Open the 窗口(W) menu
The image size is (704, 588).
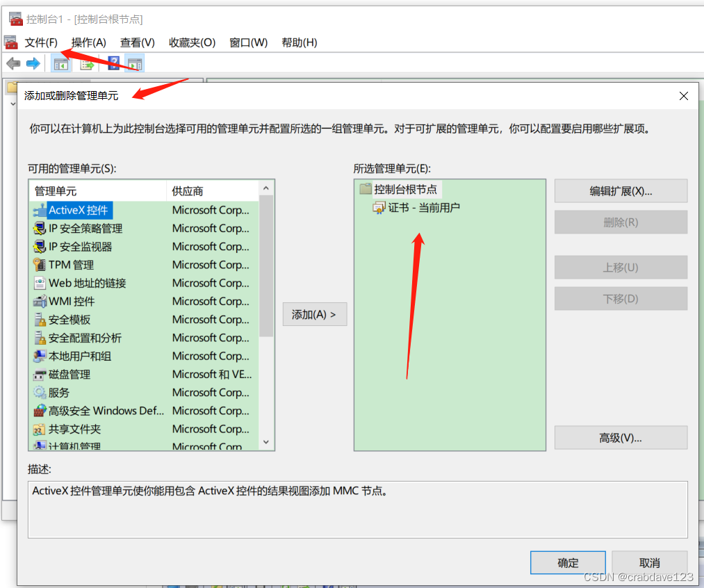coord(248,42)
